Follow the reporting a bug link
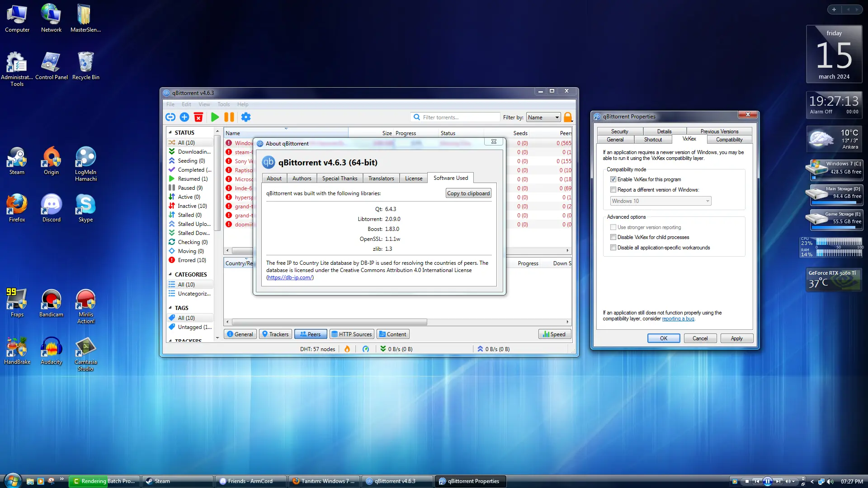The width and height of the screenshot is (868, 488). [x=678, y=319]
